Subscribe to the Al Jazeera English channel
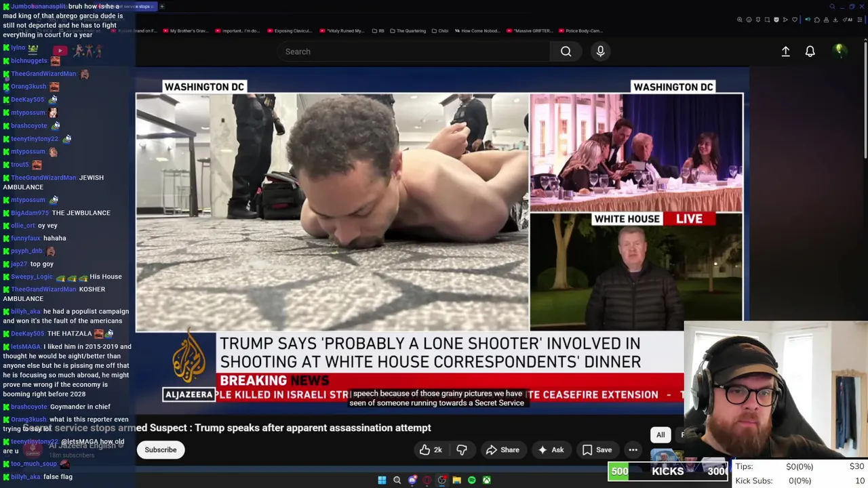 click(161, 450)
